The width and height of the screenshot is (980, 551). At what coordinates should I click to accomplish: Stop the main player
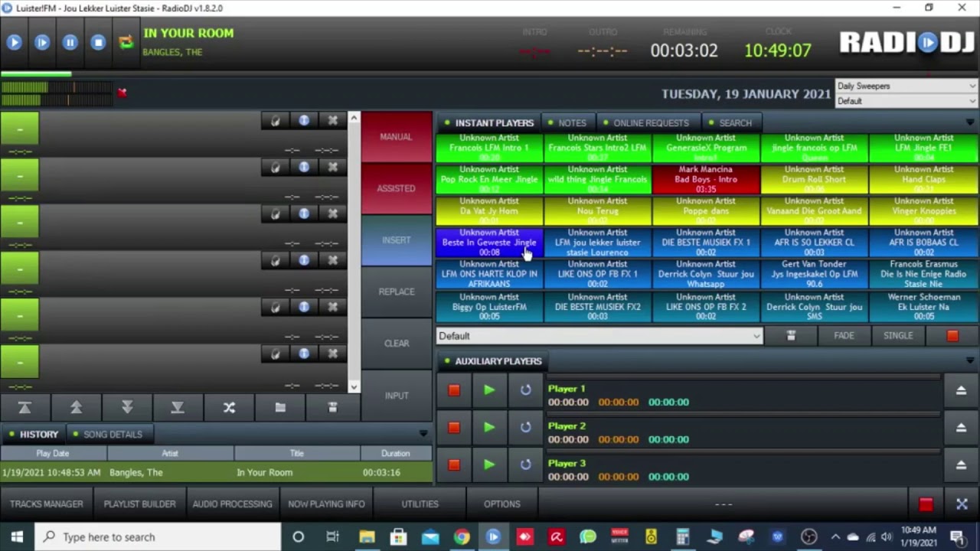(x=98, y=43)
